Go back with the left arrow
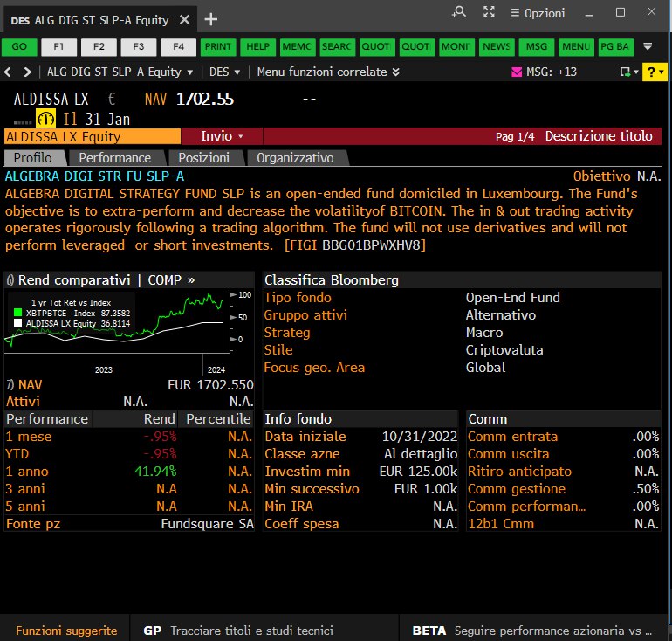The width and height of the screenshot is (672, 641). 8,72
